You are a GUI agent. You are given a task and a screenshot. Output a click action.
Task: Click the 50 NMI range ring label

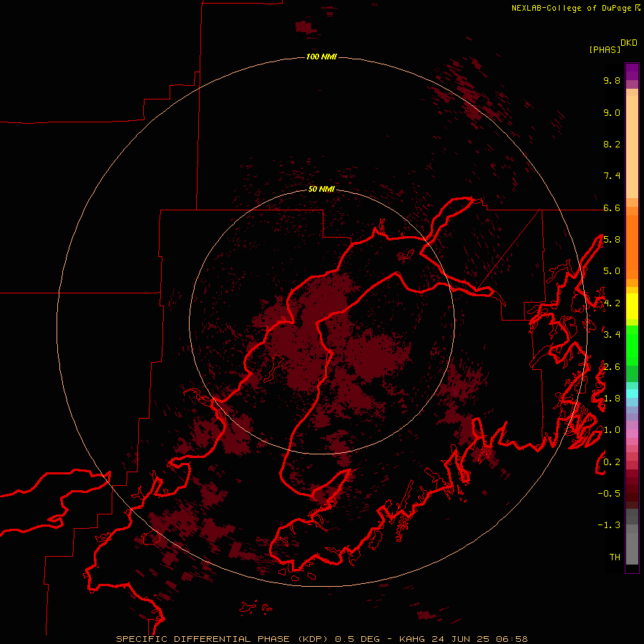[321, 189]
